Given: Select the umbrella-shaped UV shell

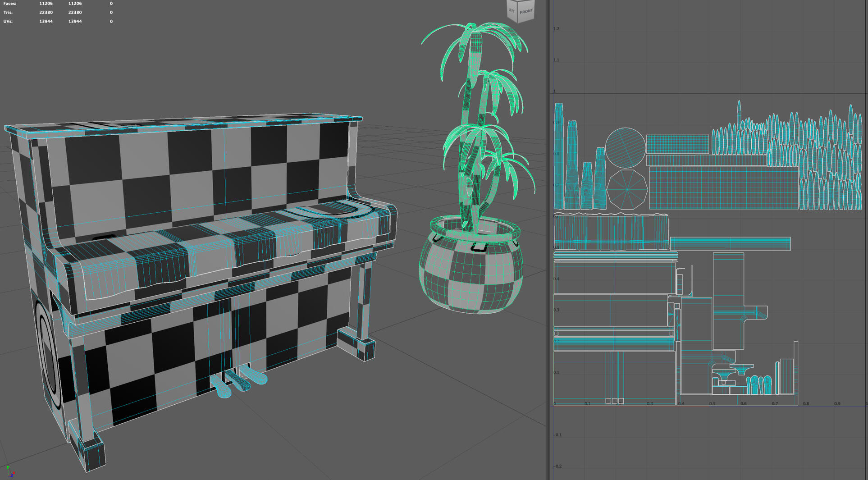Looking at the screenshot, I should pos(626,189).
